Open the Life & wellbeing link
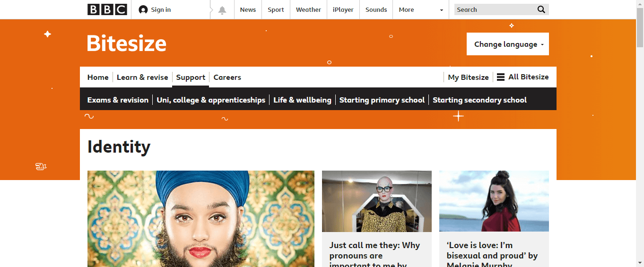The image size is (644, 267). point(302,100)
